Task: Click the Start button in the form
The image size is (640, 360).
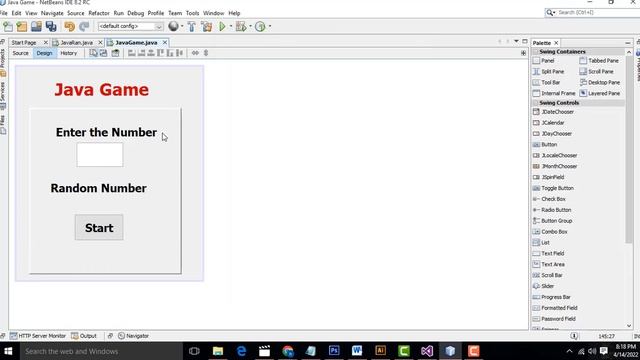Action: coord(99,227)
